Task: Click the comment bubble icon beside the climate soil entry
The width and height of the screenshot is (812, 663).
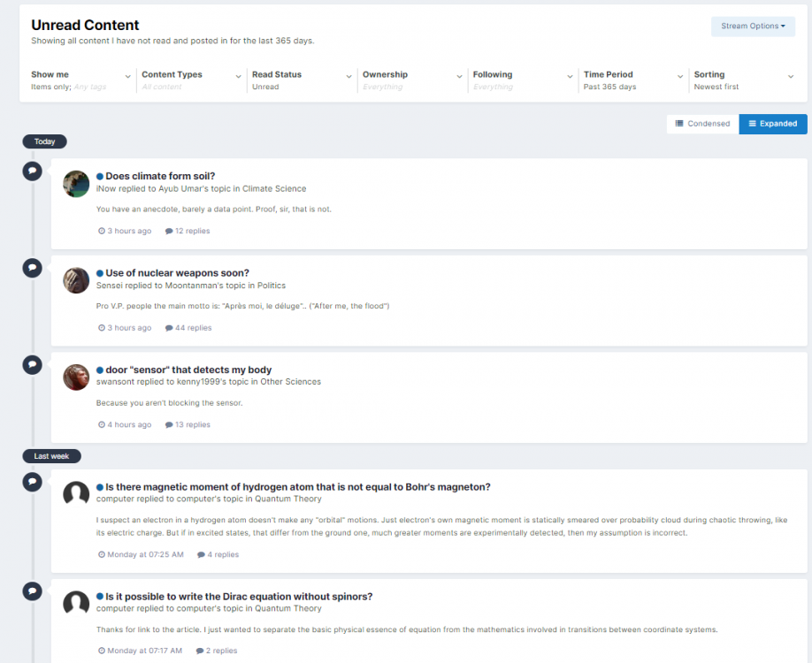Action: [x=32, y=171]
